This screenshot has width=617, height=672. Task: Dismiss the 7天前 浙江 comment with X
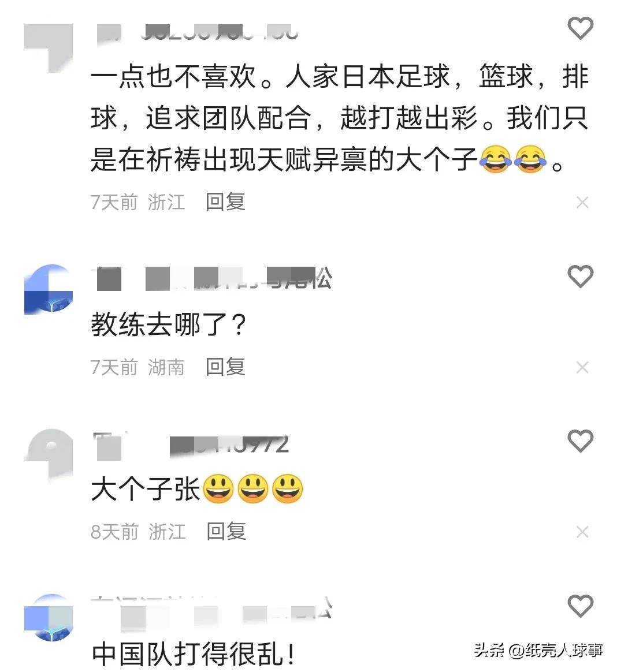click(x=582, y=202)
